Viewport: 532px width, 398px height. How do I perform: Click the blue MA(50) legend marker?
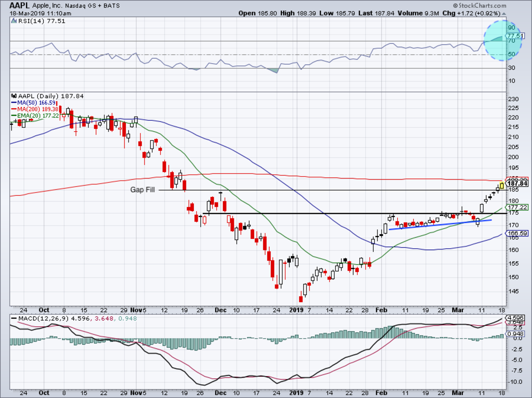click(14, 102)
